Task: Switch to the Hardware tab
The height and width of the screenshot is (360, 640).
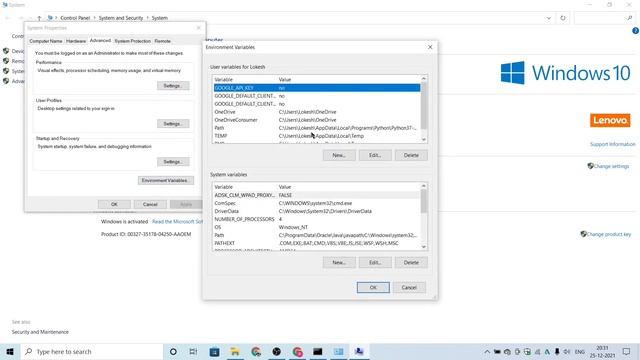Action: click(76, 41)
